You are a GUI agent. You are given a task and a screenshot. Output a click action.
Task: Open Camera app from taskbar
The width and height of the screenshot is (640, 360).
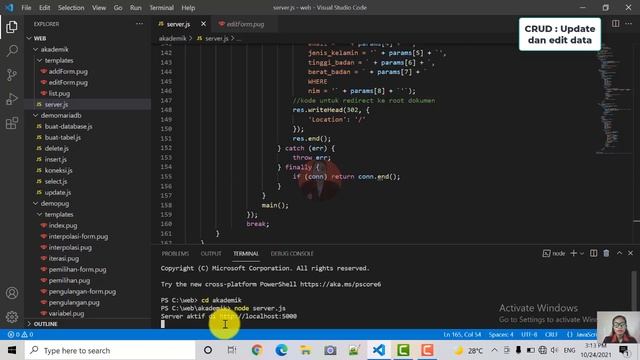(330, 350)
